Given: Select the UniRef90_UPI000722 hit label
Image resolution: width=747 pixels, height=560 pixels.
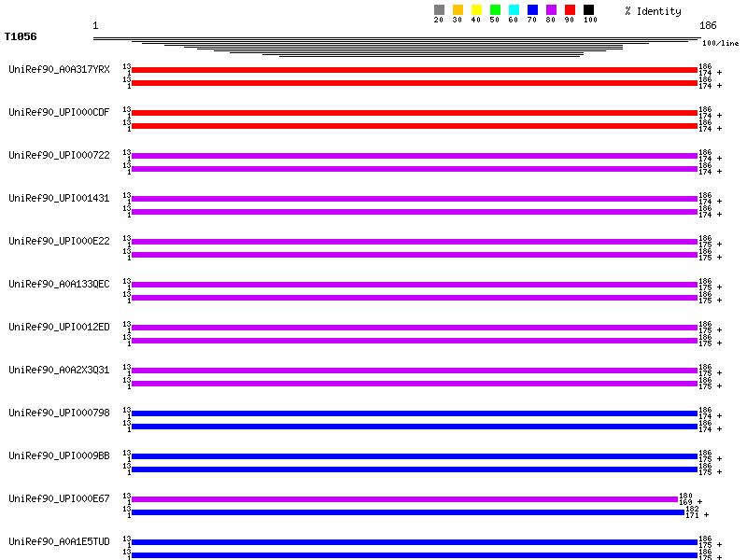Looking at the screenshot, I should (59, 155).
